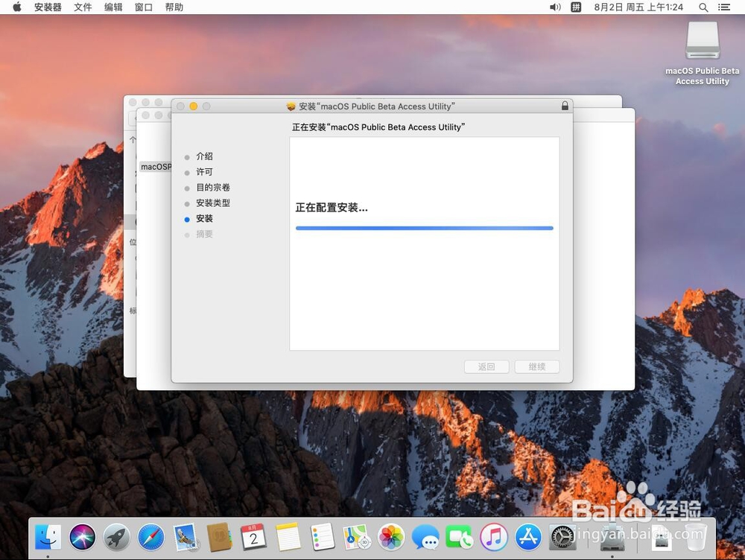Open yellow Notes icon in Dock
Viewport: 745px width, 560px height.
tap(288, 537)
